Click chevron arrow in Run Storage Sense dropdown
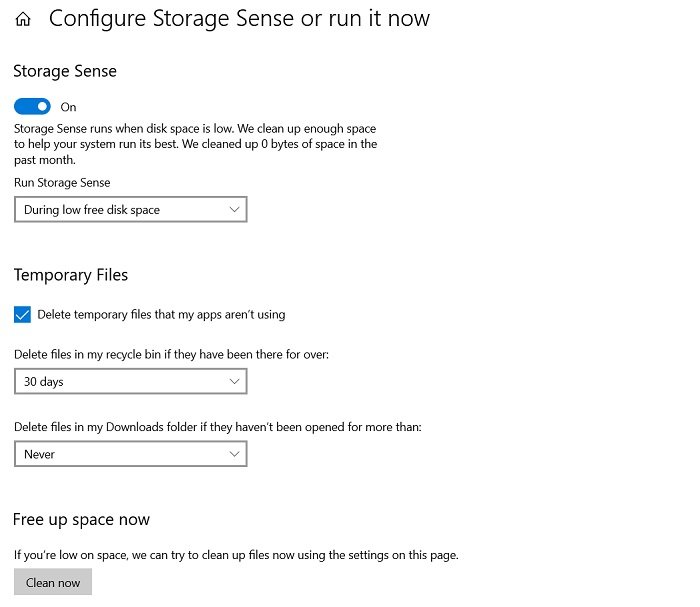This screenshot has height=607, width=700. (234, 209)
